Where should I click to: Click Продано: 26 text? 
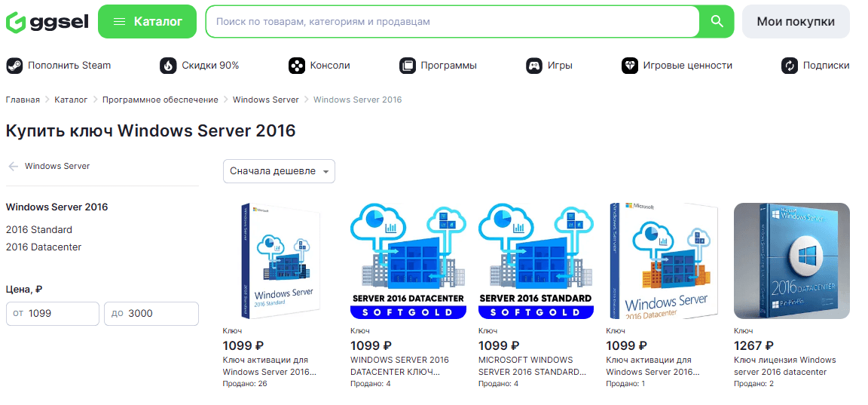[245, 383]
